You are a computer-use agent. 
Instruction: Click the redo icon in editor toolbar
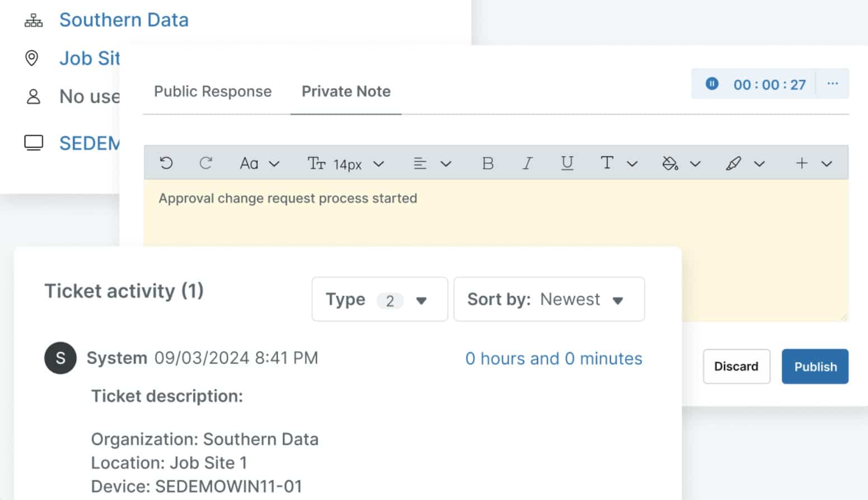point(206,163)
